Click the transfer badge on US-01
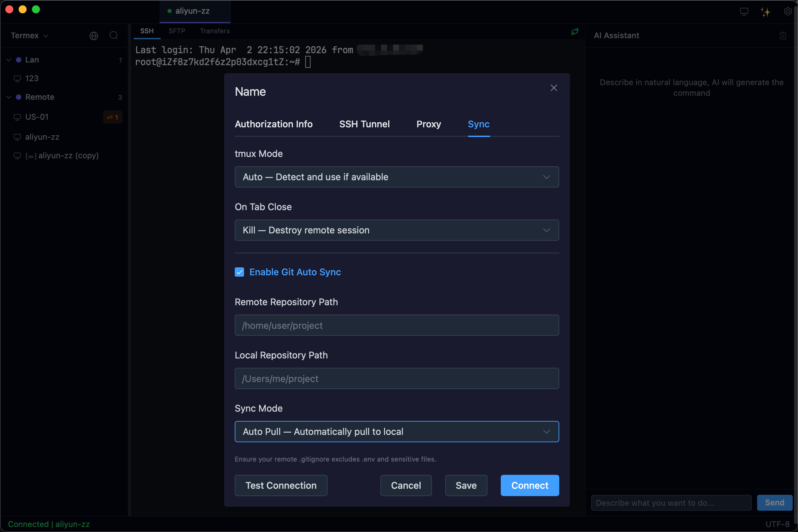 [113, 117]
